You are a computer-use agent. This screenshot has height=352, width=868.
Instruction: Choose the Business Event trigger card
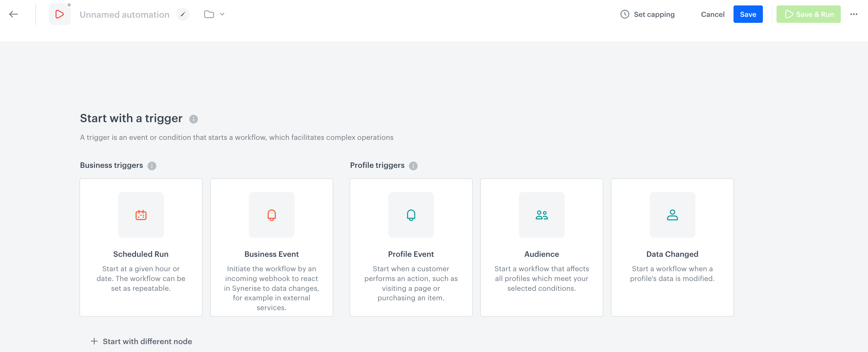pyautogui.click(x=271, y=247)
